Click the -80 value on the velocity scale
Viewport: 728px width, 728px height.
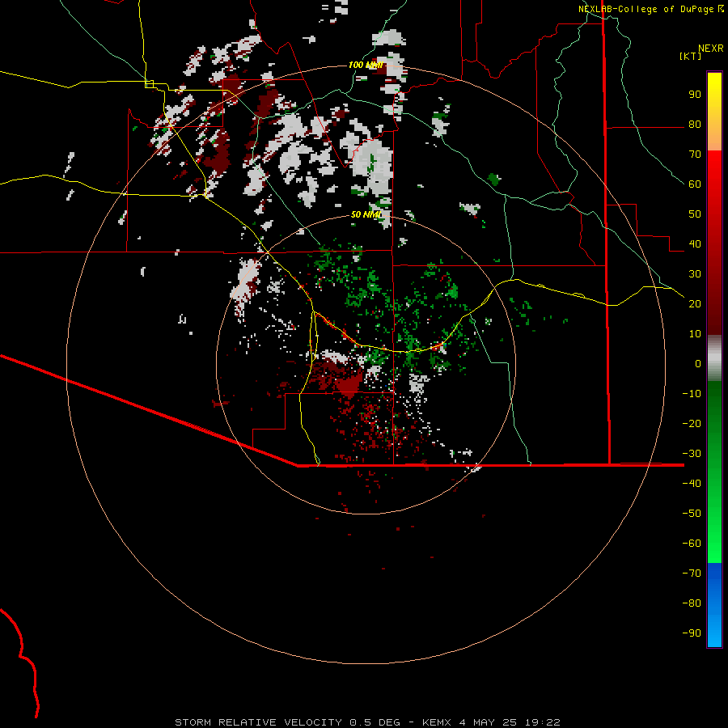coord(692,603)
